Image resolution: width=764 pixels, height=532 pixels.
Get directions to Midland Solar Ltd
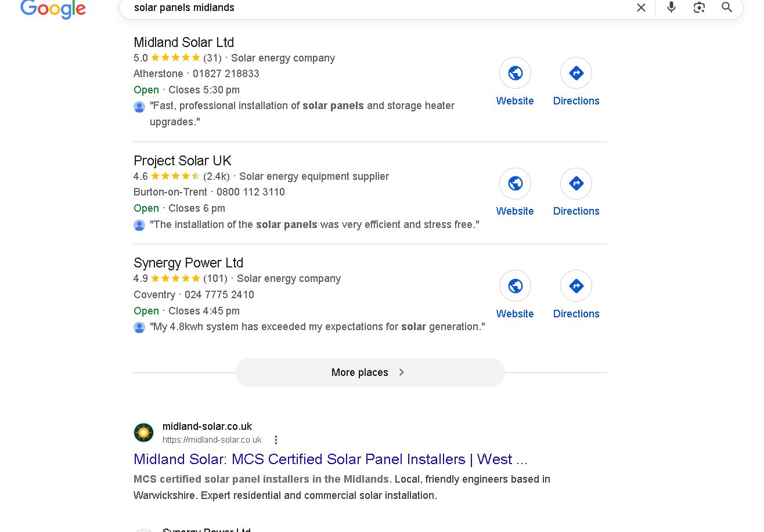[x=576, y=73]
